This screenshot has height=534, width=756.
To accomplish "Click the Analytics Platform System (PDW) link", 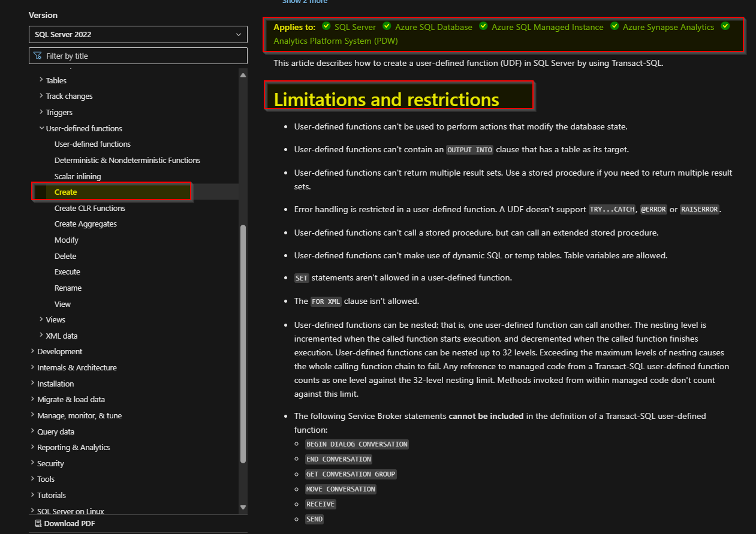I will [x=336, y=41].
